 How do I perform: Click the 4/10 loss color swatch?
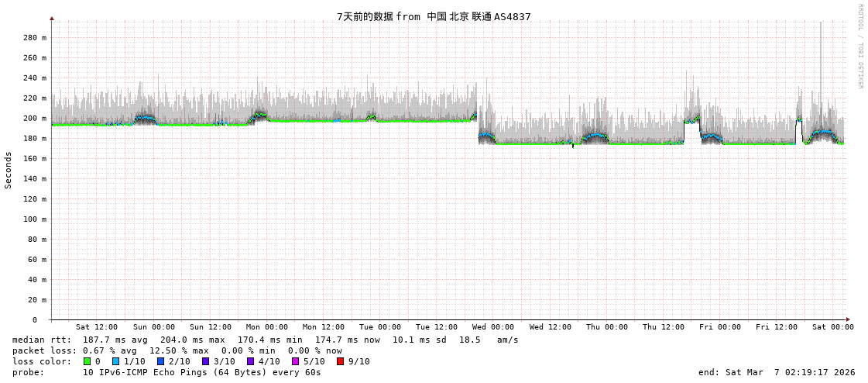(x=251, y=361)
